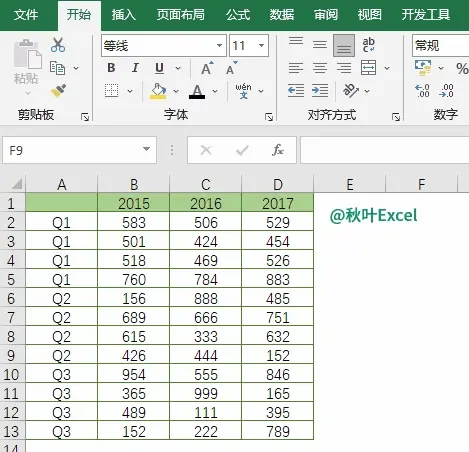The width and height of the screenshot is (469, 452).
Task: Open the Name Box dropdown arrow
Action: point(146,149)
